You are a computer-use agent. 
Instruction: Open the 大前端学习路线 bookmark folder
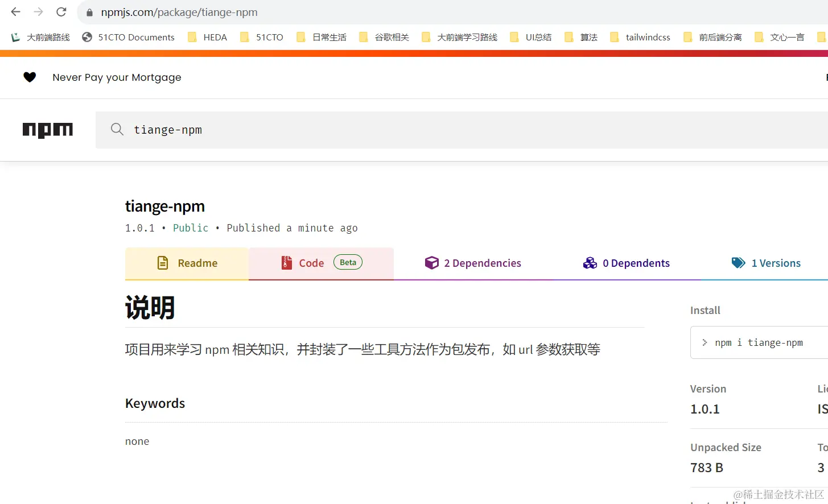(459, 38)
